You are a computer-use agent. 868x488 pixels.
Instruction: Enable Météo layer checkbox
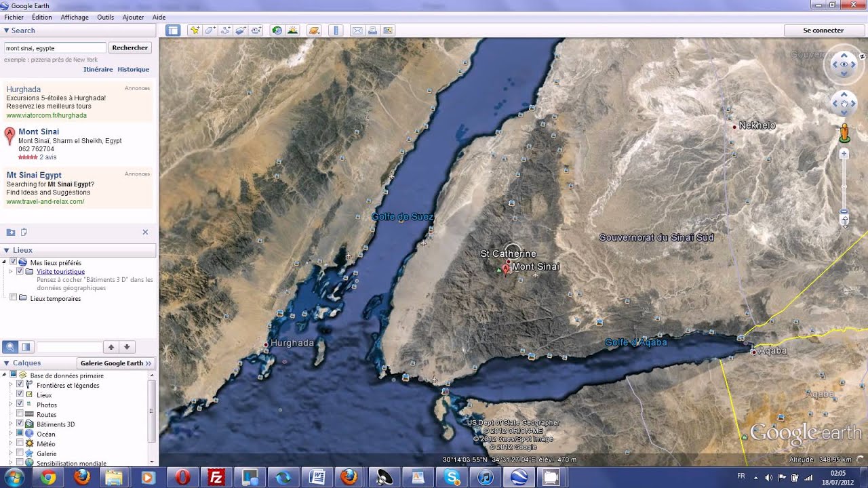pos(20,443)
